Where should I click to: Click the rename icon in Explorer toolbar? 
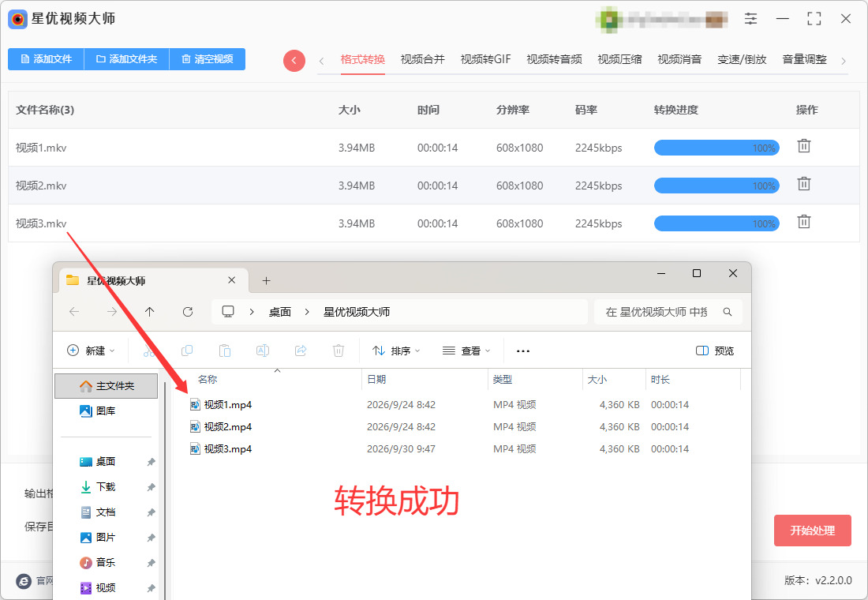[x=263, y=351]
